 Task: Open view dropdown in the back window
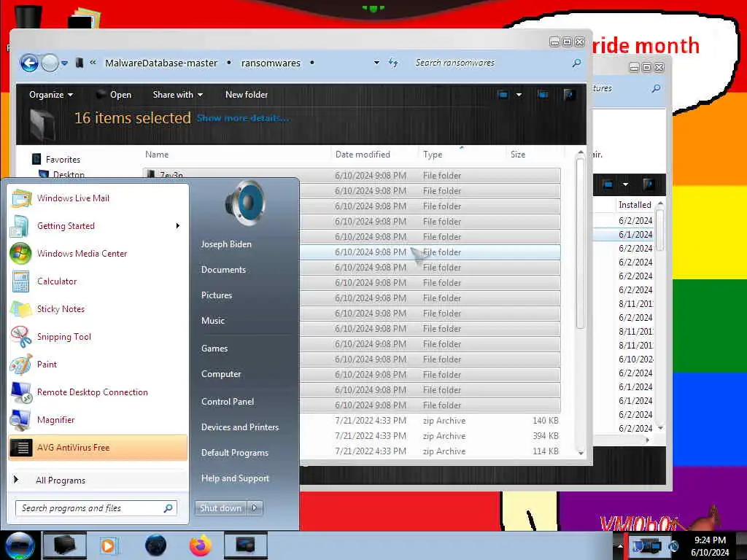tap(625, 184)
